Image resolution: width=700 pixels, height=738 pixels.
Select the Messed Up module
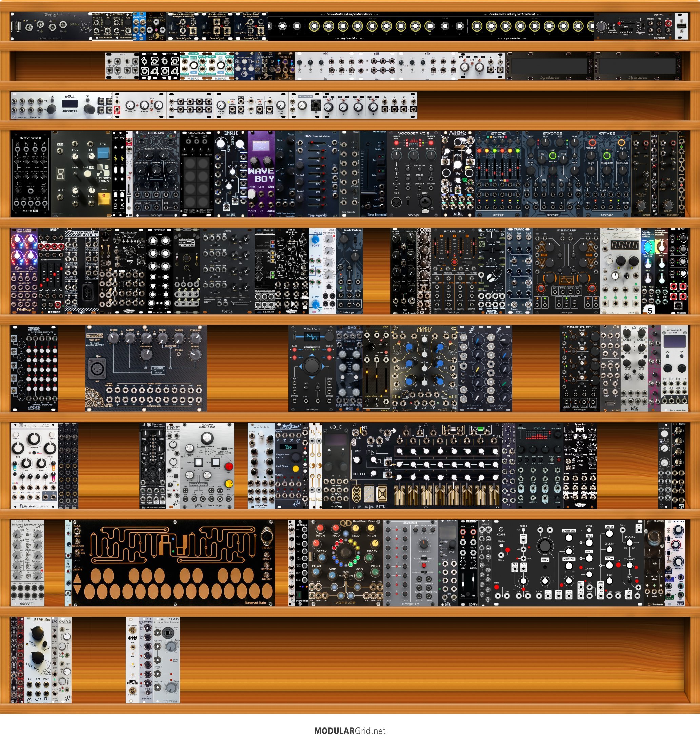coord(621,271)
